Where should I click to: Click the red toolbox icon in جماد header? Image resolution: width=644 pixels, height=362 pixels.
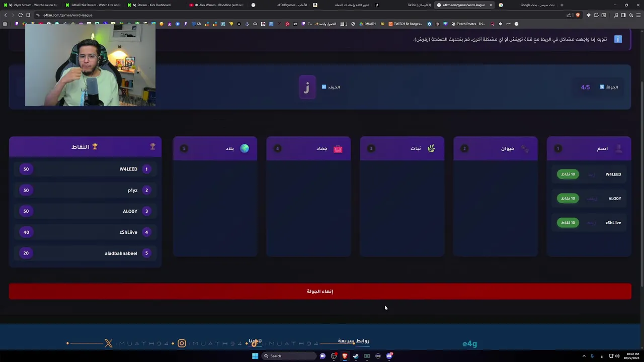tap(338, 149)
